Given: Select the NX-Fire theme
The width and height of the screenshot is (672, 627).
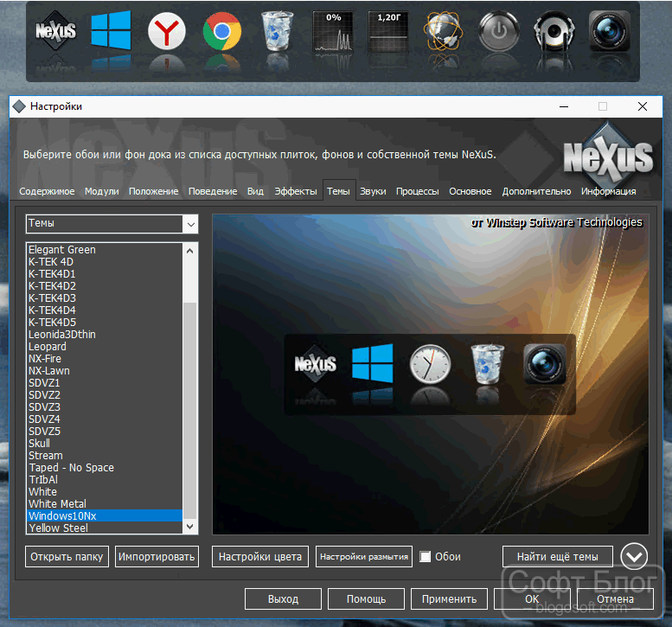Looking at the screenshot, I should point(105,358).
